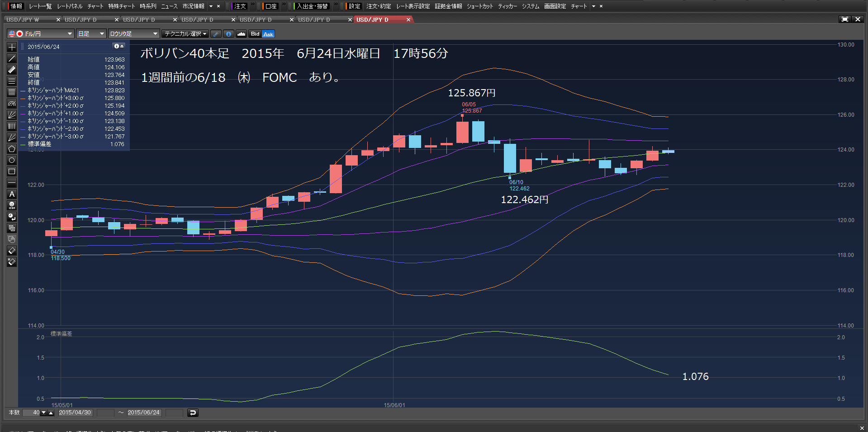Click the bar count increase stepper arrow
The width and height of the screenshot is (868, 432).
pos(51,413)
